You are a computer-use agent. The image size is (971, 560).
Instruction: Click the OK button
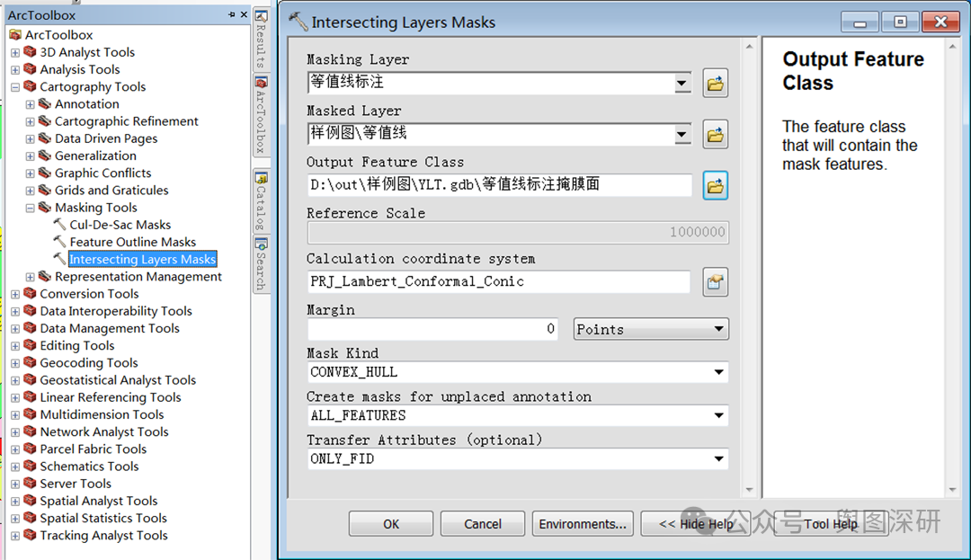click(x=391, y=524)
